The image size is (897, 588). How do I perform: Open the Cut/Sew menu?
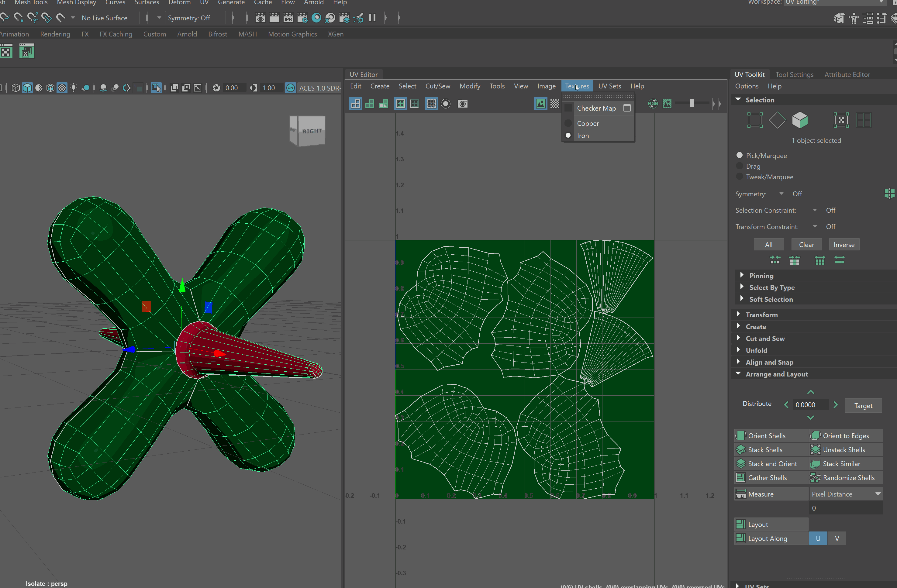[x=438, y=86]
